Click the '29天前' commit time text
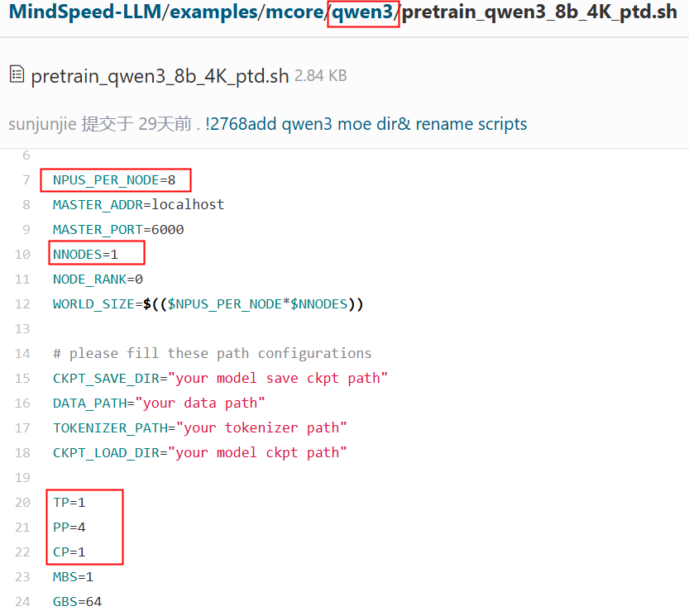Screen dimensions: 689x616 (165, 124)
